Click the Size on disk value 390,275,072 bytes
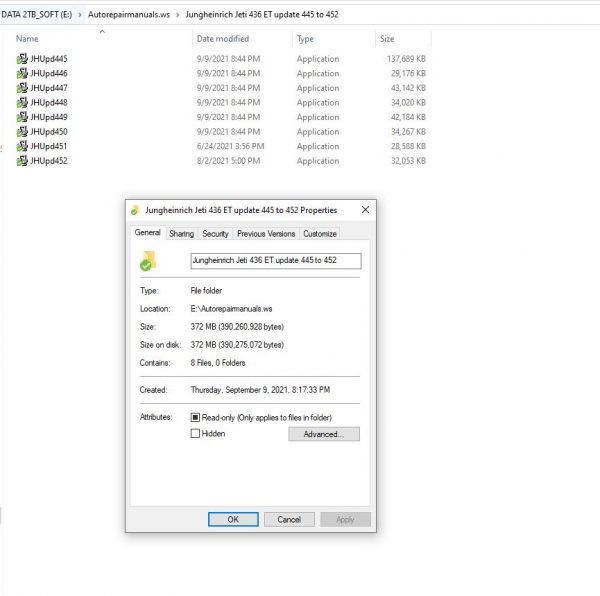600x596 pixels. tap(237, 345)
